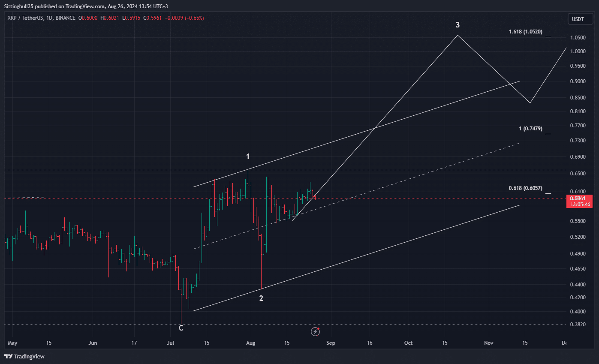Click 0.7300 on the price axis

point(578,141)
